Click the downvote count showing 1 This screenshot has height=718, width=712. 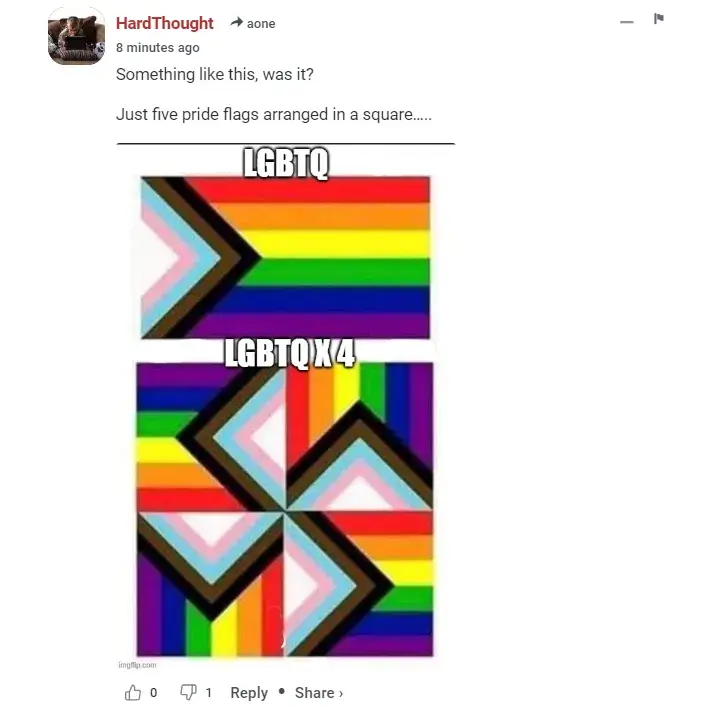(x=208, y=692)
